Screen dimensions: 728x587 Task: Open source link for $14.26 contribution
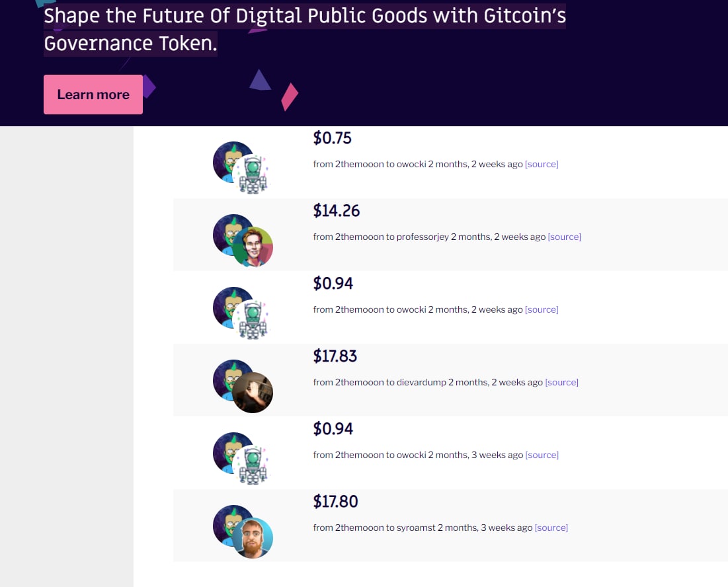[564, 237]
